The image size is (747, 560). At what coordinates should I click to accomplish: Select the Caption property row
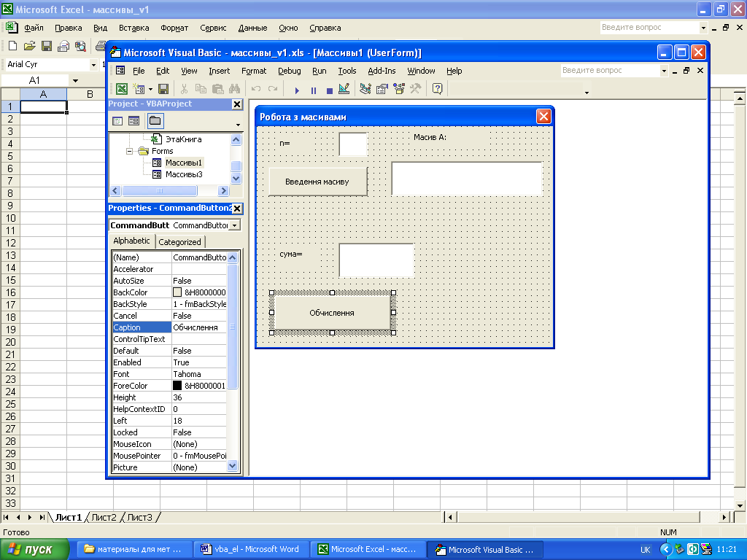pos(169,327)
